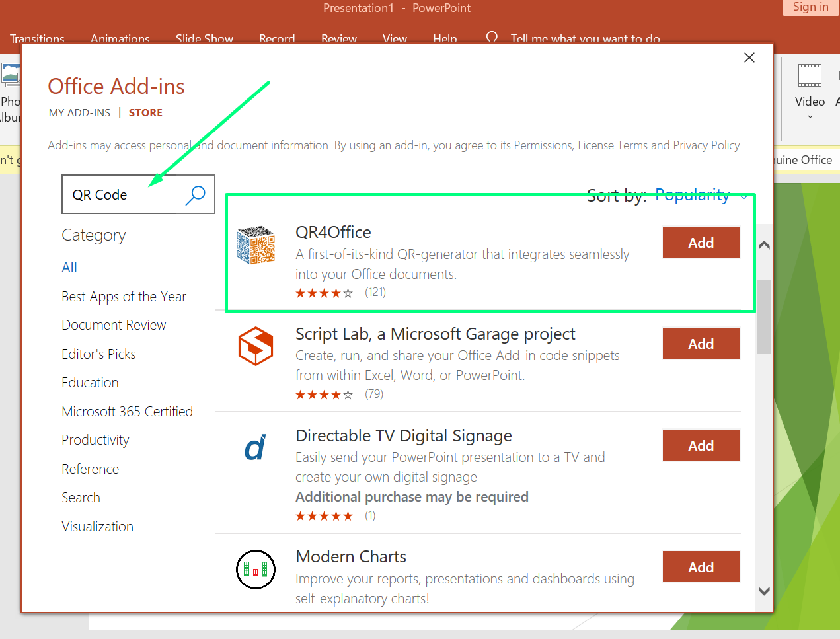Viewport: 840px width, 639px height.
Task: Click the Video icon in PowerPoint ribbon
Action: tap(810, 75)
